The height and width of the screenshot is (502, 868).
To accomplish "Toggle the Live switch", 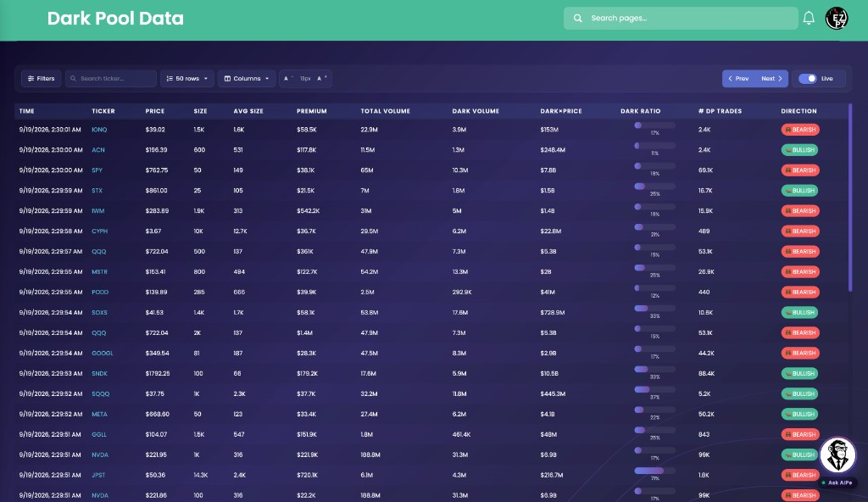I will click(808, 79).
